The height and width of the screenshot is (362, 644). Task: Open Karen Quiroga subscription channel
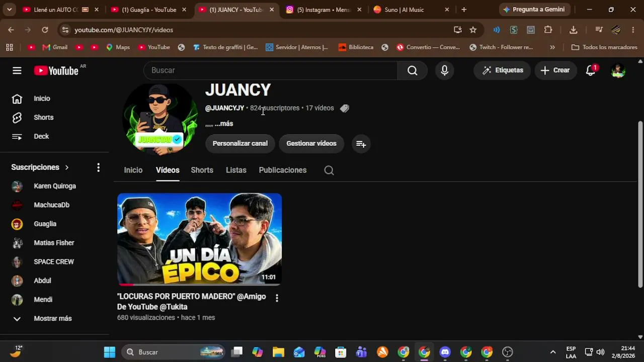coord(54,187)
